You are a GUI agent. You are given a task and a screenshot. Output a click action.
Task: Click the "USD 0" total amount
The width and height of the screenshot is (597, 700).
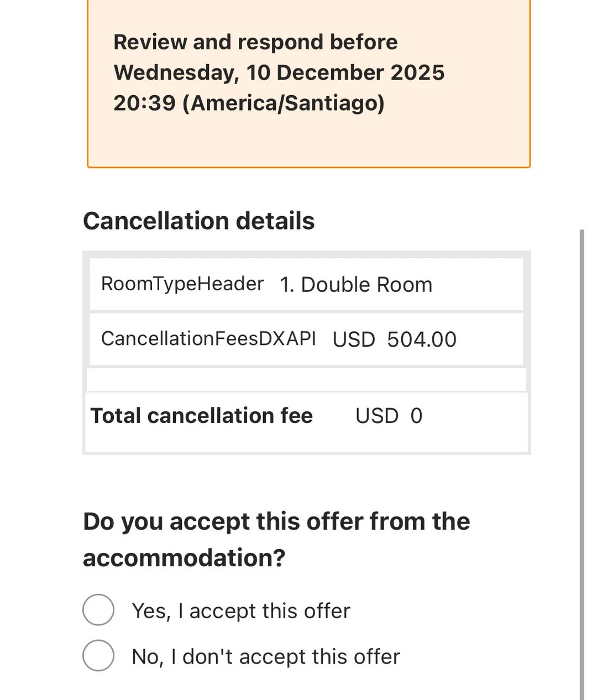(x=389, y=416)
